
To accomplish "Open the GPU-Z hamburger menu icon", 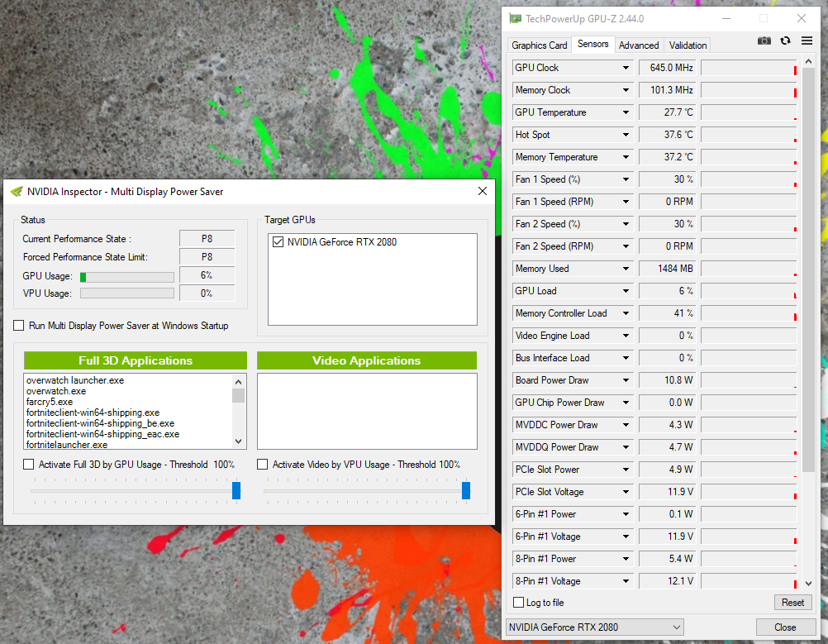I will pos(807,40).
